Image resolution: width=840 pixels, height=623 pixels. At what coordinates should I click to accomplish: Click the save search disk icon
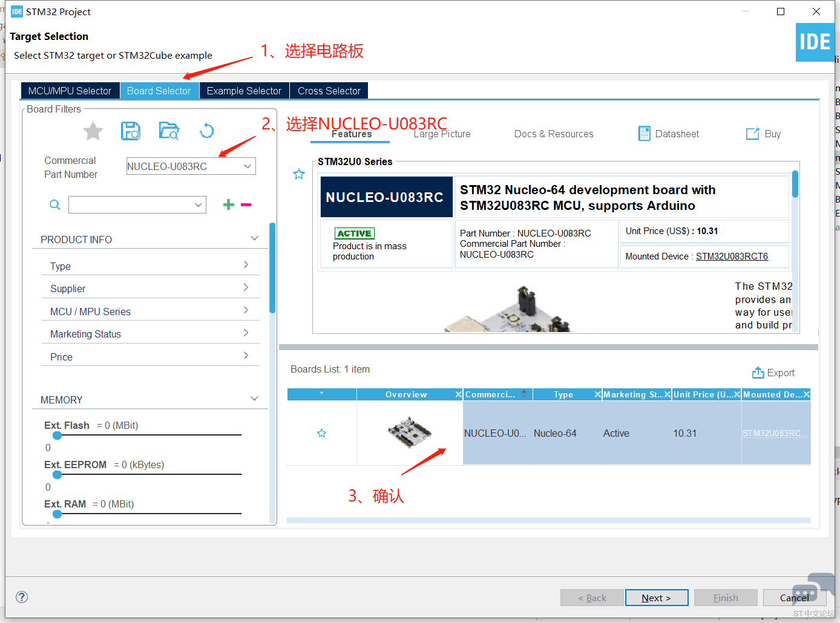(131, 131)
